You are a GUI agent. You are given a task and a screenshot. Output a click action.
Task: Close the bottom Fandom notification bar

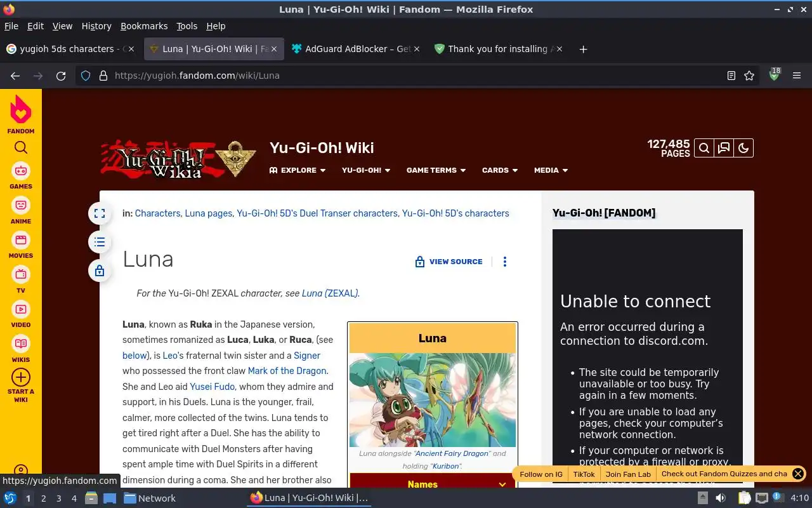pos(798,474)
